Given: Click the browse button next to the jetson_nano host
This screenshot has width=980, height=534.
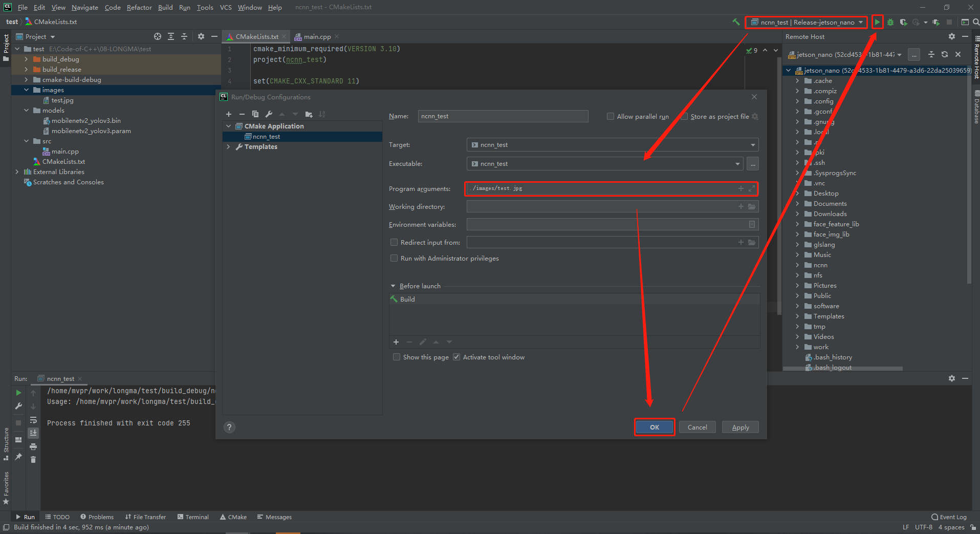Looking at the screenshot, I should (914, 54).
